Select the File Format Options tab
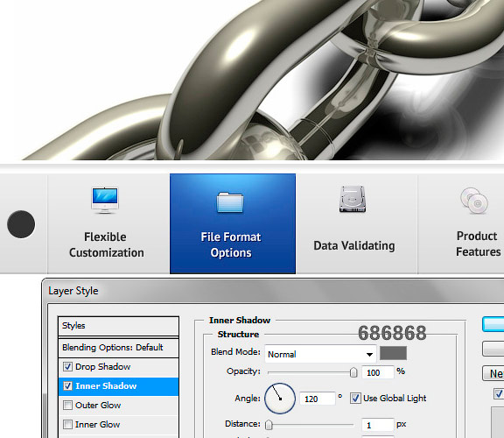This screenshot has width=504, height=438. click(233, 223)
